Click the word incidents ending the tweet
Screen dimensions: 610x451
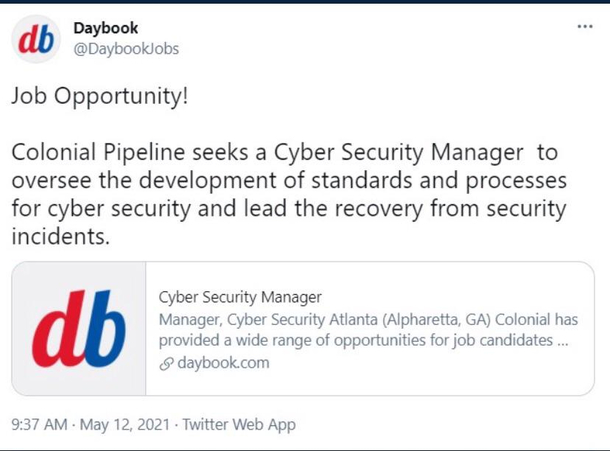(x=61, y=236)
